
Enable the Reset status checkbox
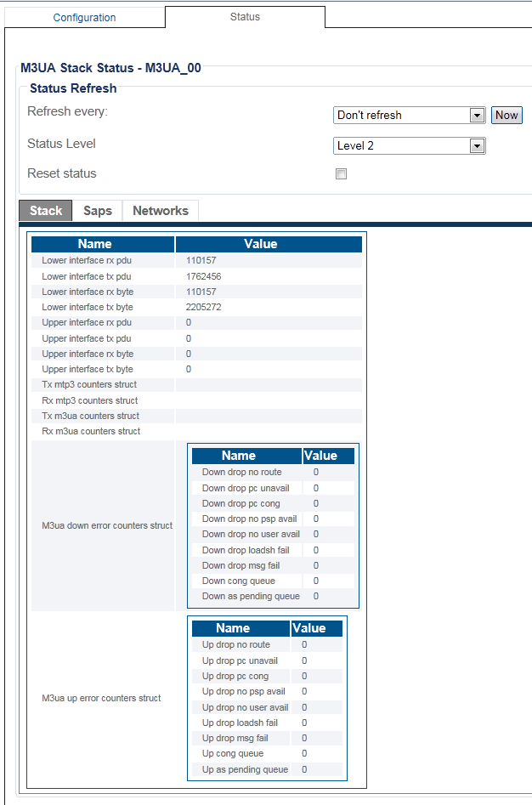click(342, 174)
